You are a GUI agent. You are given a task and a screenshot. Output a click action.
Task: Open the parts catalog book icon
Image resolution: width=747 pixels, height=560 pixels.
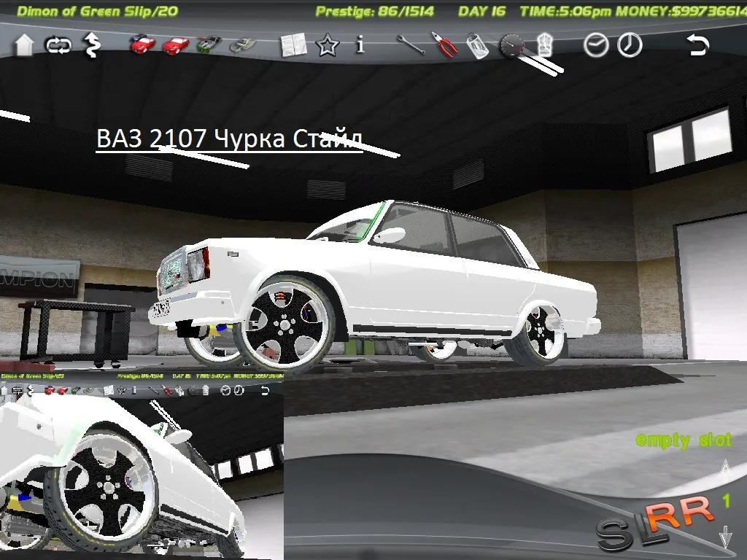tap(293, 45)
